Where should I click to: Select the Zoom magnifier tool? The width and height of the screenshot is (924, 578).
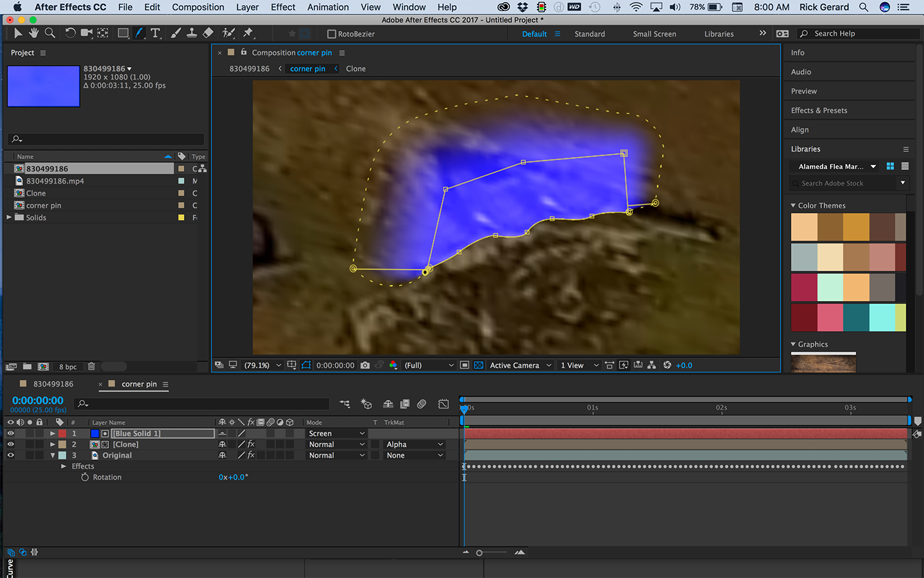tap(49, 33)
